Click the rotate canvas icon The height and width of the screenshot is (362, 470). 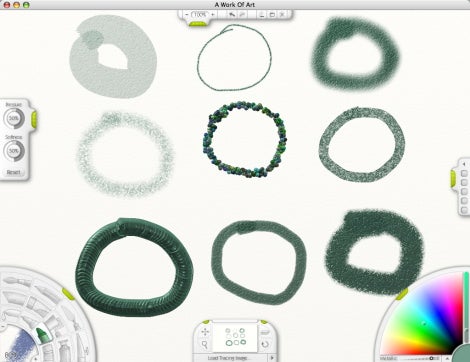(265, 344)
